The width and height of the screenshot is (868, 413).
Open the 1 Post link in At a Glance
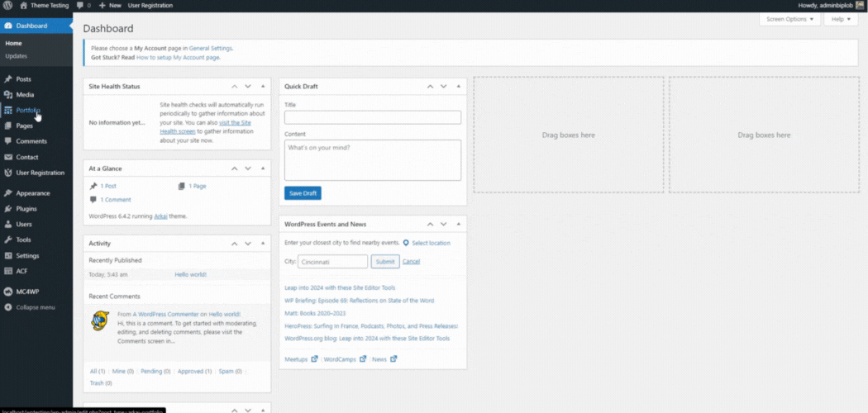point(108,187)
